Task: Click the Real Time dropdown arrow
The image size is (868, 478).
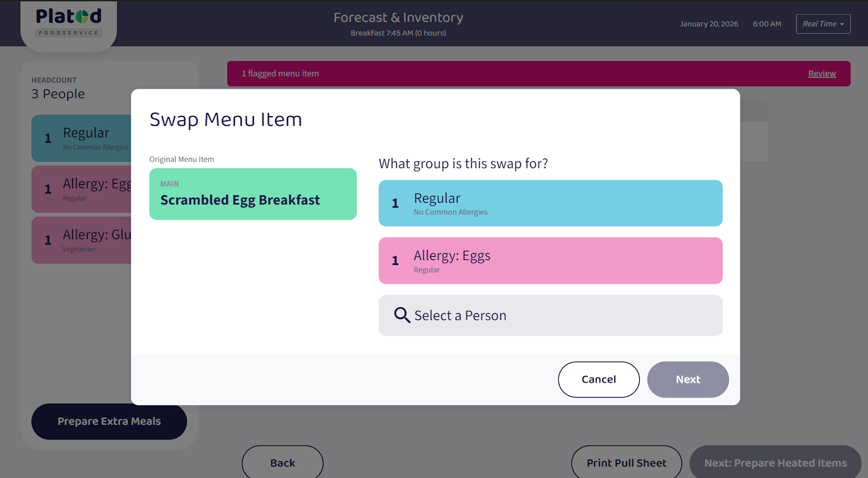Action: click(842, 24)
